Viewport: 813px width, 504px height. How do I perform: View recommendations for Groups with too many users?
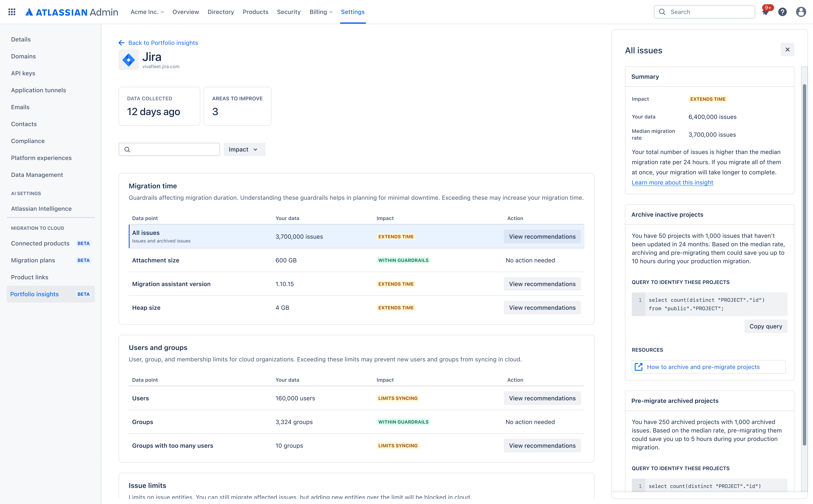542,446
